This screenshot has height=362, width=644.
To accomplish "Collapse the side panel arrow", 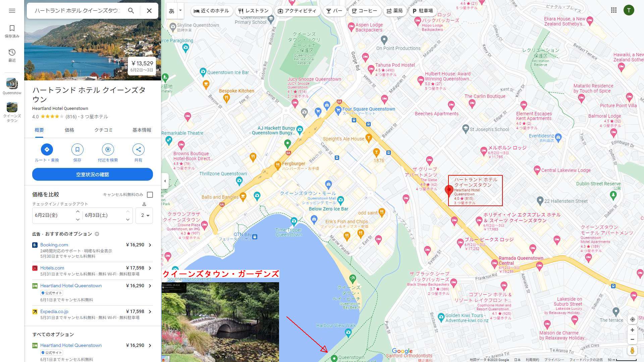I will click(165, 181).
